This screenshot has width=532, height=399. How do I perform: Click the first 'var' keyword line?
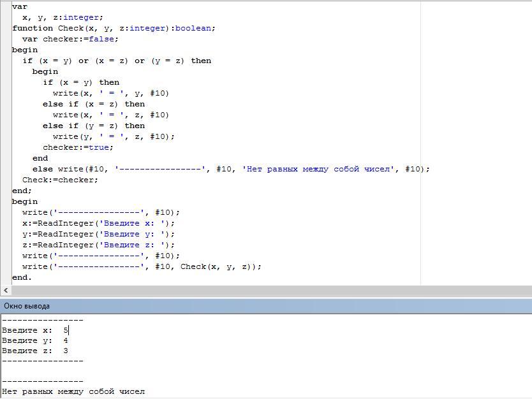[x=20, y=6]
